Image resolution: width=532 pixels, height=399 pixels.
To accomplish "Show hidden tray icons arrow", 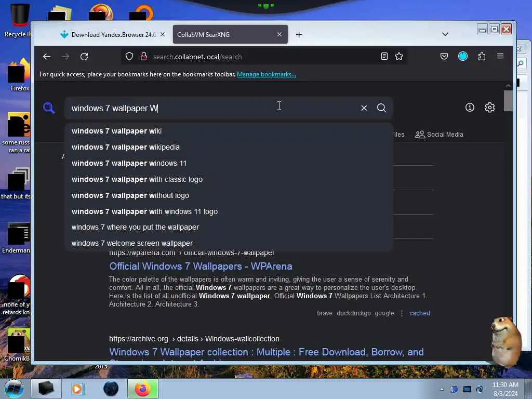I will [x=442, y=389].
